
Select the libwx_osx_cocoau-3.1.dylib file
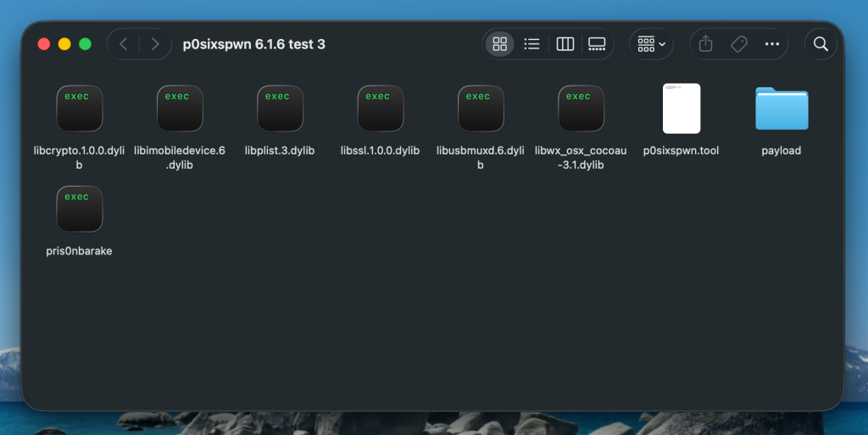(x=581, y=109)
